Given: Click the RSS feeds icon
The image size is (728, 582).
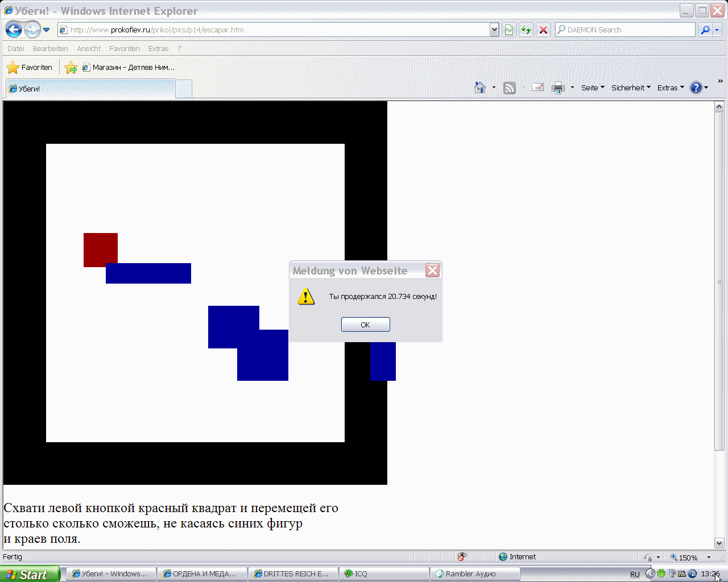Looking at the screenshot, I should (510, 88).
